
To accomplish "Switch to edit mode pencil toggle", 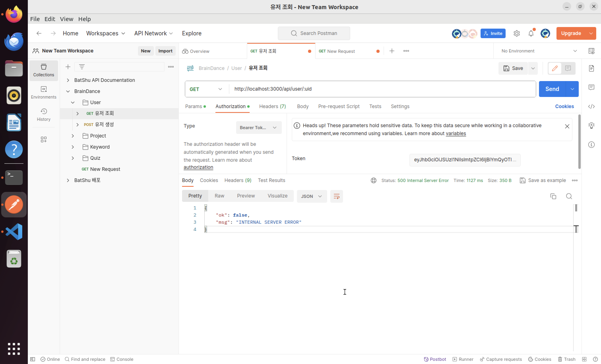I will (554, 68).
